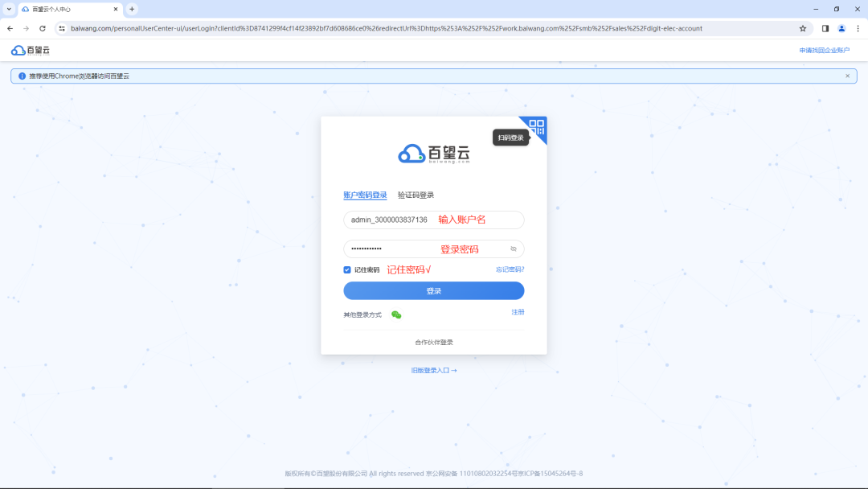
Task: View site information icon in address bar
Action: pos(62,28)
